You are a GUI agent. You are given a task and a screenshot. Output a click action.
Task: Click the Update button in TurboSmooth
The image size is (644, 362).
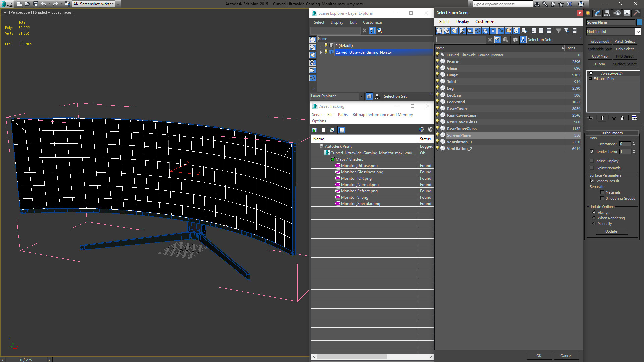click(611, 231)
